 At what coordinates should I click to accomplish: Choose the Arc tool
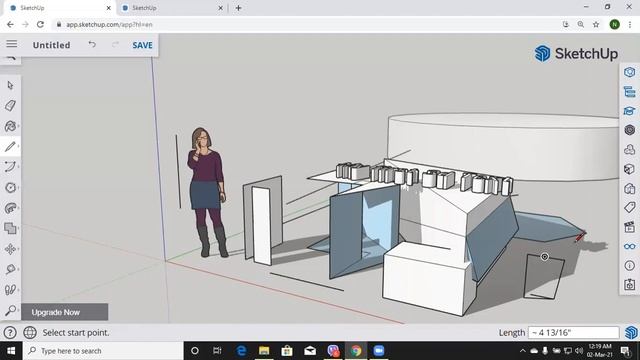click(x=11, y=167)
